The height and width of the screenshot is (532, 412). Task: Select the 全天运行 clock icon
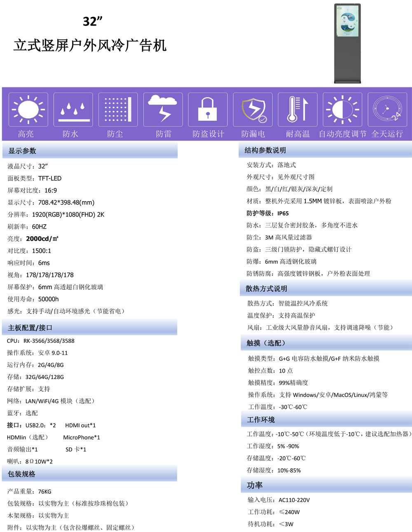coord(387,109)
